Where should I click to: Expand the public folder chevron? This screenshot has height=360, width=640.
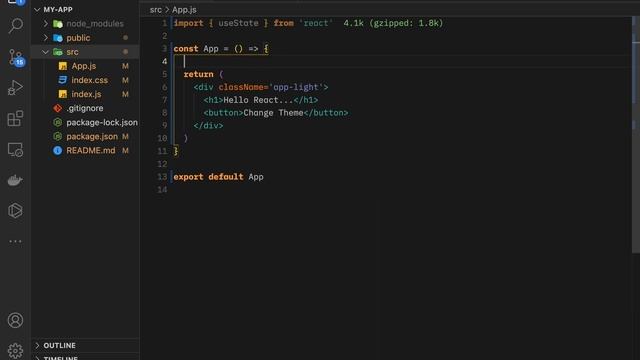[46, 38]
